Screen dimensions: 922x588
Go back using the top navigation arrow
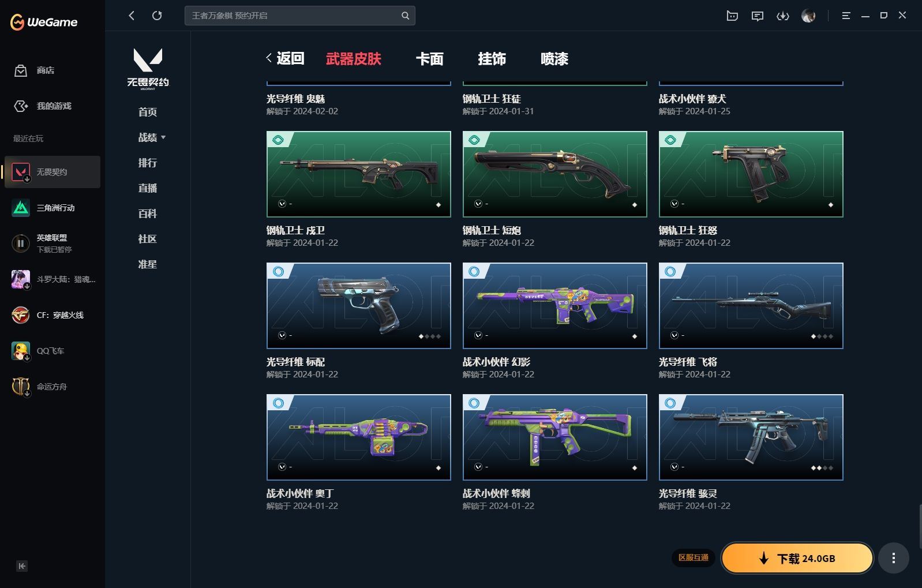point(132,16)
